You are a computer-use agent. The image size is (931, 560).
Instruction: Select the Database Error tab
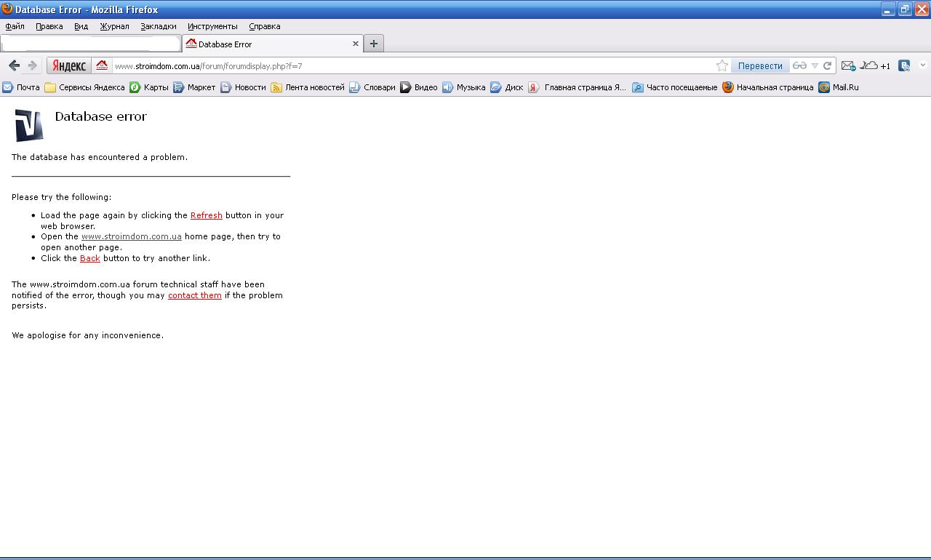click(x=273, y=44)
